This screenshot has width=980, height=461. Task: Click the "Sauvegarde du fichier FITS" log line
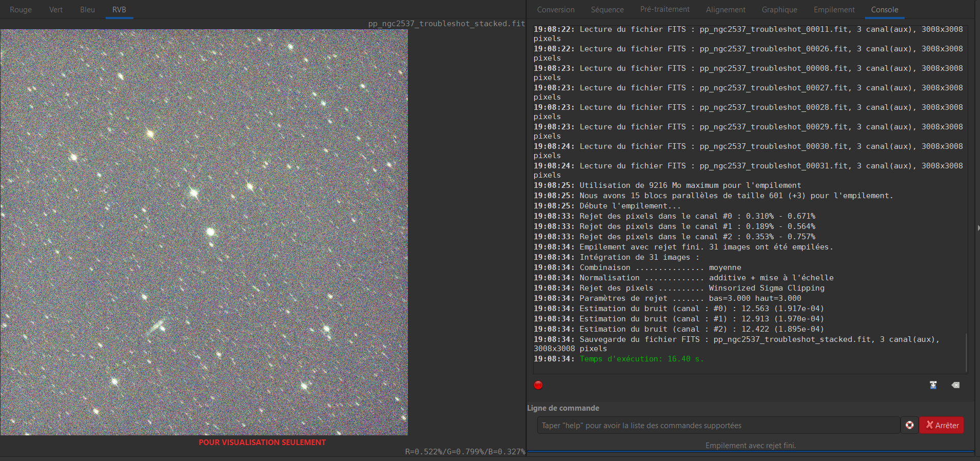point(736,344)
